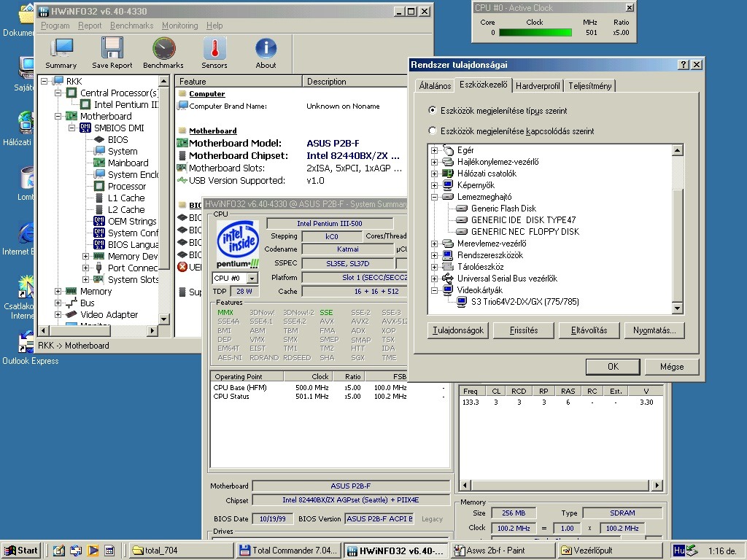
Task: Open Benchmarks gauge icon
Action: pos(163,49)
